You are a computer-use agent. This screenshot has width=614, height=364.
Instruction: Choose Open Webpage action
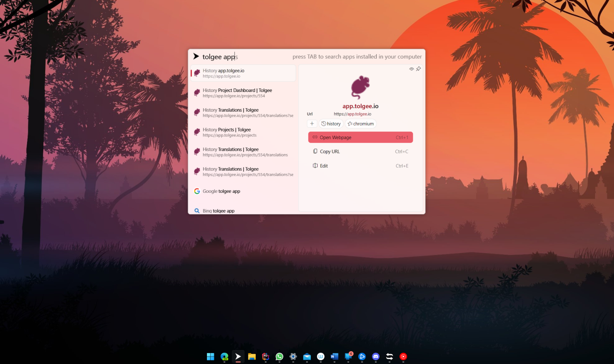(360, 138)
